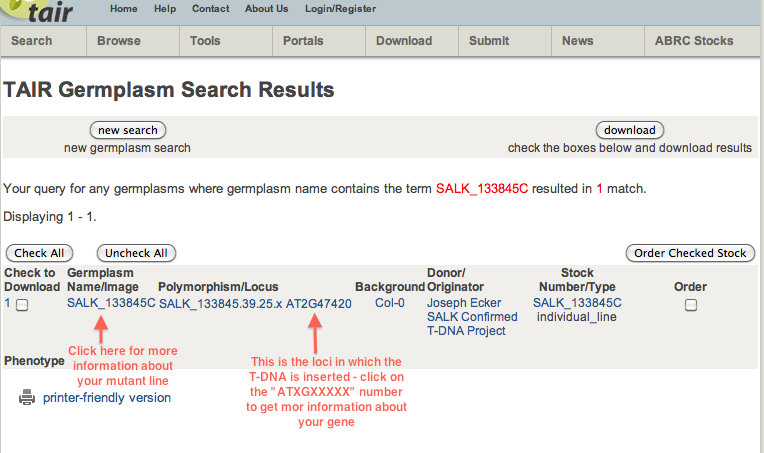Viewport: 764px width, 453px height.
Task: Click the Check All button
Action: pos(39,253)
